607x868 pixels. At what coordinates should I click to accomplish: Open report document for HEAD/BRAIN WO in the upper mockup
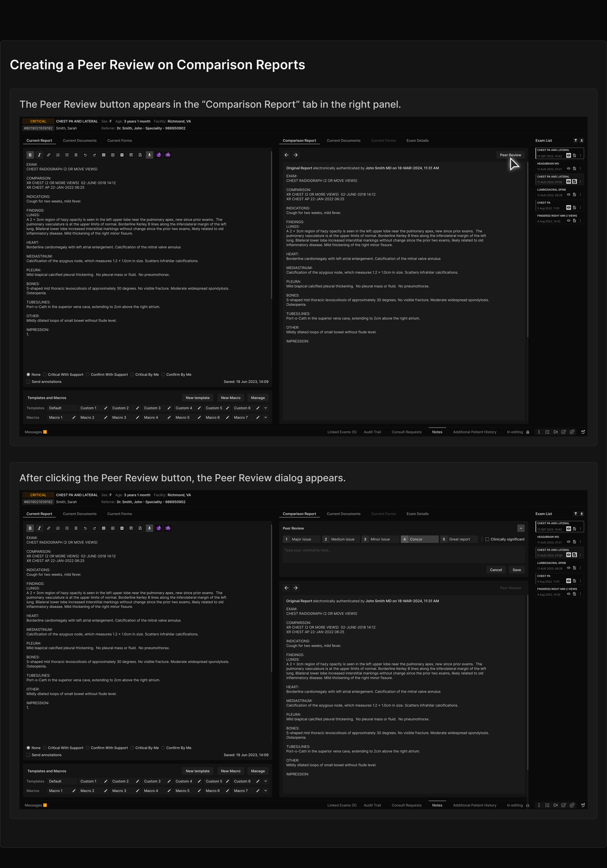click(575, 169)
